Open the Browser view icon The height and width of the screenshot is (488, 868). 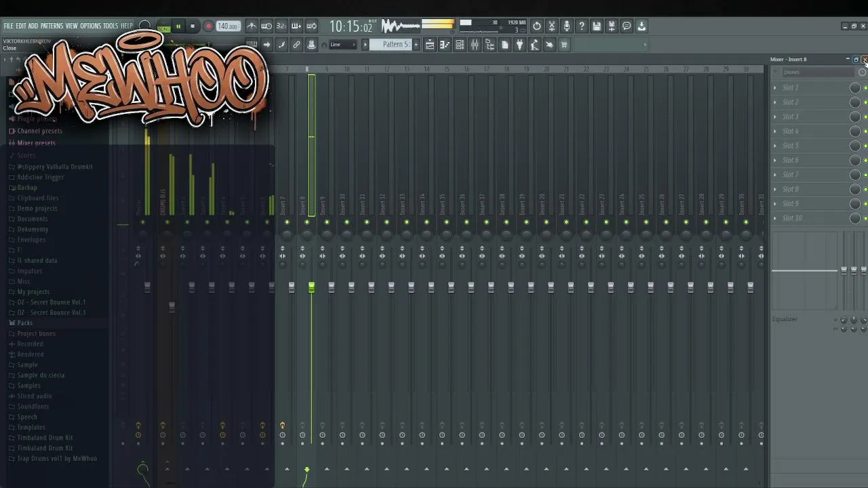click(490, 45)
